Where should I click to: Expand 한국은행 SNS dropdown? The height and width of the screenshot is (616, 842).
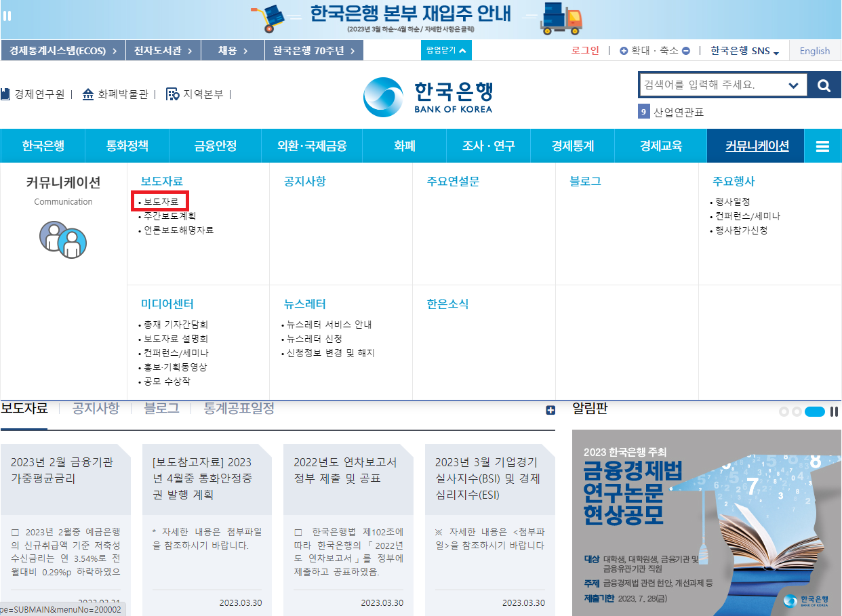coord(745,51)
